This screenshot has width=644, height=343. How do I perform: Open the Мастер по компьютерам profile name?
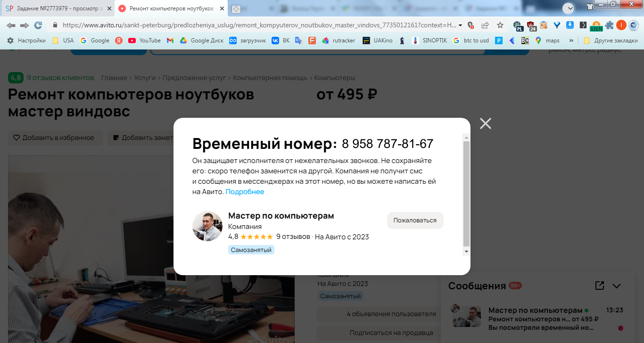pyautogui.click(x=281, y=216)
